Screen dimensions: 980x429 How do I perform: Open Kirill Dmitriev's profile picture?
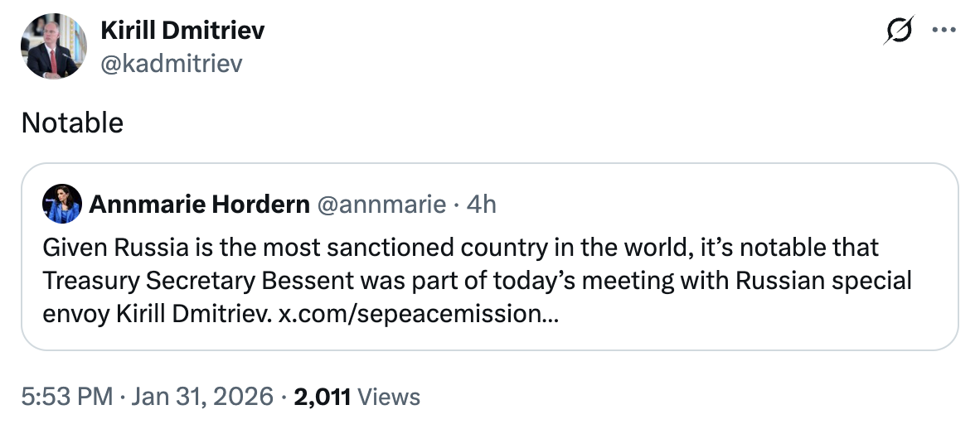[55, 46]
